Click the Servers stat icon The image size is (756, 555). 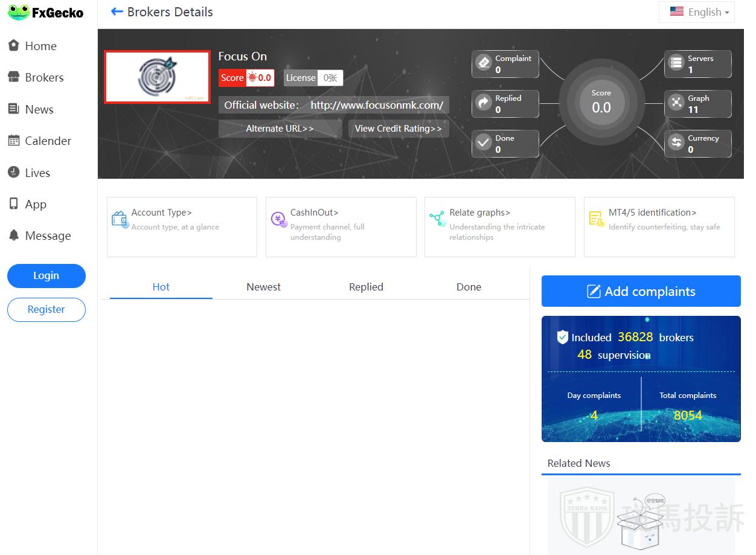[x=676, y=63]
